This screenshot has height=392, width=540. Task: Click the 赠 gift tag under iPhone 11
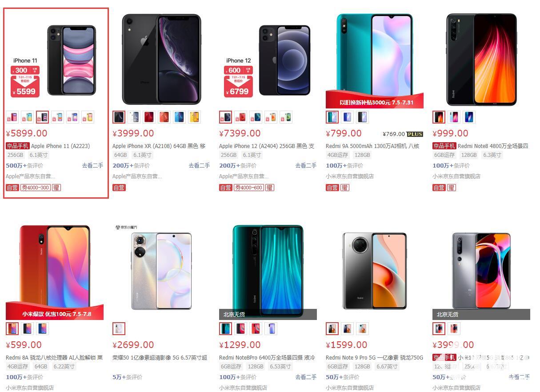pos(56,188)
